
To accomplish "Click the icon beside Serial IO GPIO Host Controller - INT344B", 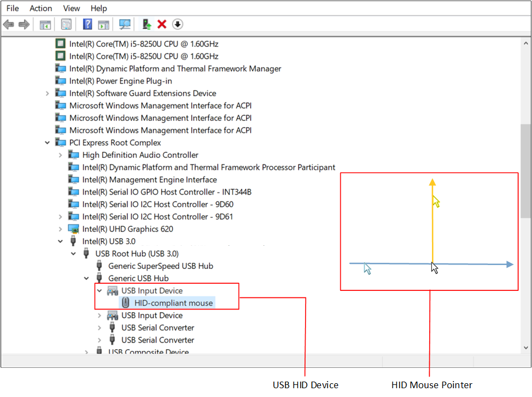I will [74, 192].
